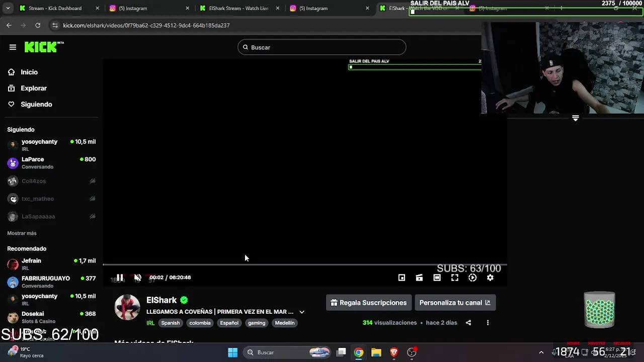
Task: Open playback speed options
Action: 472,278
